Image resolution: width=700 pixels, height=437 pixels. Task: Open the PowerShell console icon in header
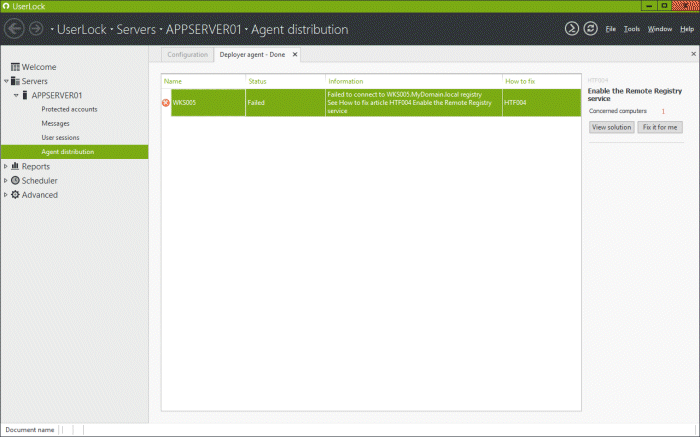coord(571,29)
